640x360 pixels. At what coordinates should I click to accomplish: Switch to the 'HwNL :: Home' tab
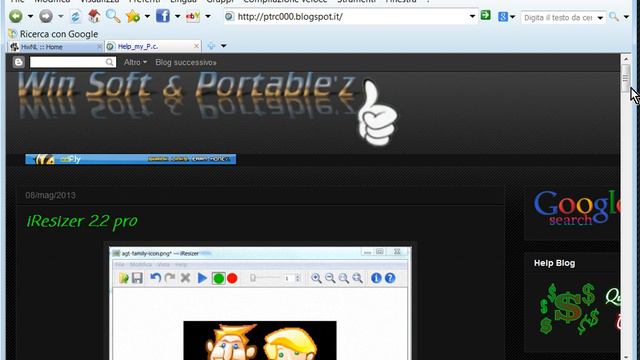click(55, 47)
